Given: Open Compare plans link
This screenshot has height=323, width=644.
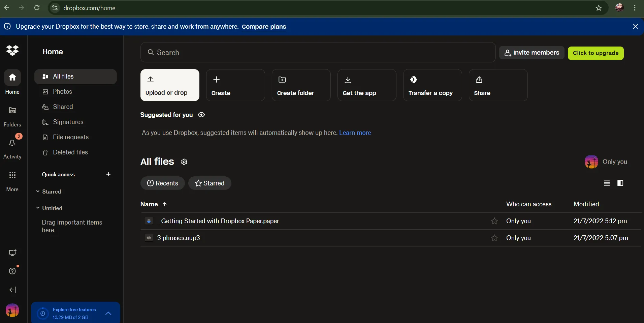Looking at the screenshot, I should point(264,27).
